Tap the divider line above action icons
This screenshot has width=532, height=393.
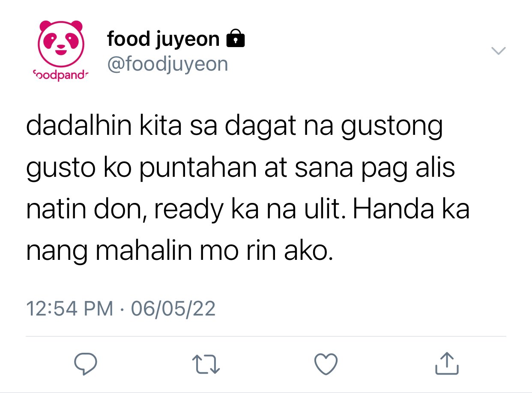266,336
